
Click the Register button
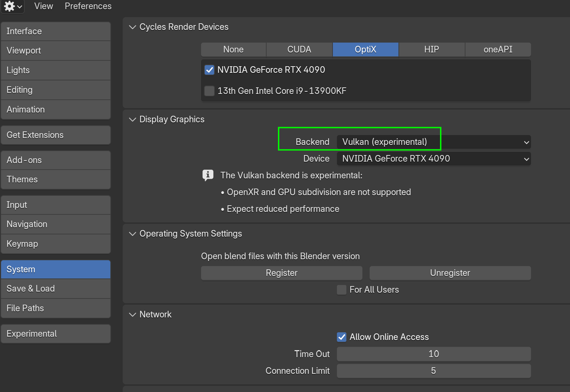281,273
